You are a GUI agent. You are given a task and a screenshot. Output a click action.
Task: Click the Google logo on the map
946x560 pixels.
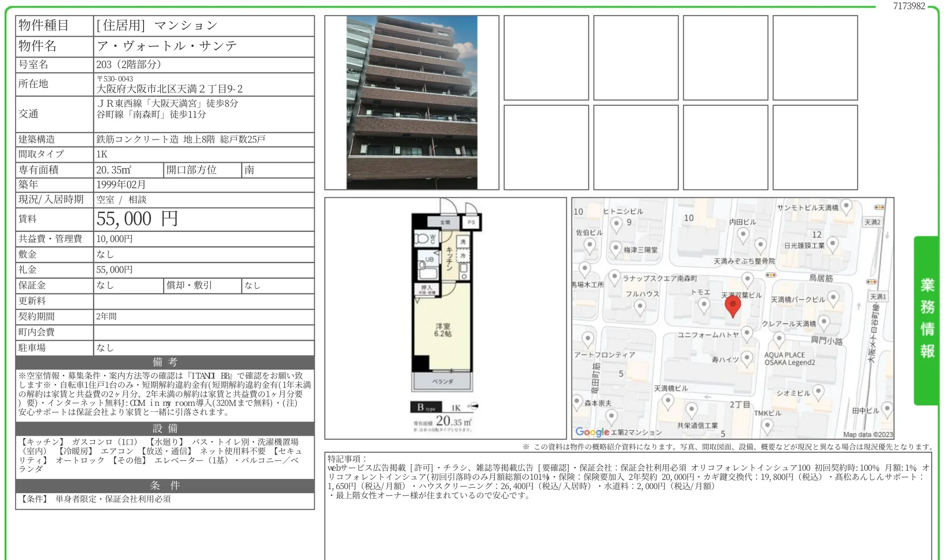592,432
